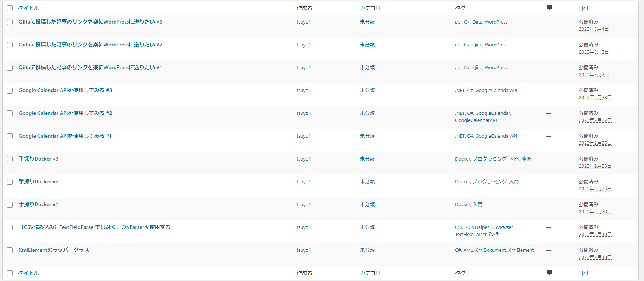Check the box for Qiita WordPress post #3
Viewport: 644px width, 281px height.
coord(10,22)
